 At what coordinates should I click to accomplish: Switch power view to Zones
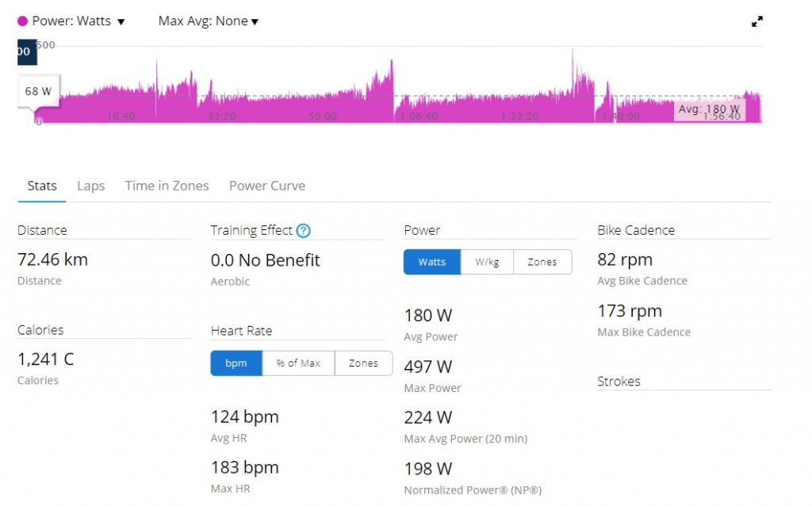pos(542,262)
